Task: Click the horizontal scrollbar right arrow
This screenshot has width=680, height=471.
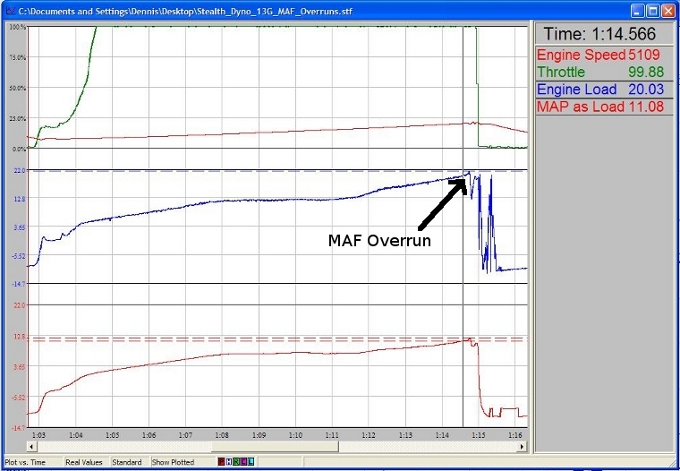Action: [x=523, y=446]
